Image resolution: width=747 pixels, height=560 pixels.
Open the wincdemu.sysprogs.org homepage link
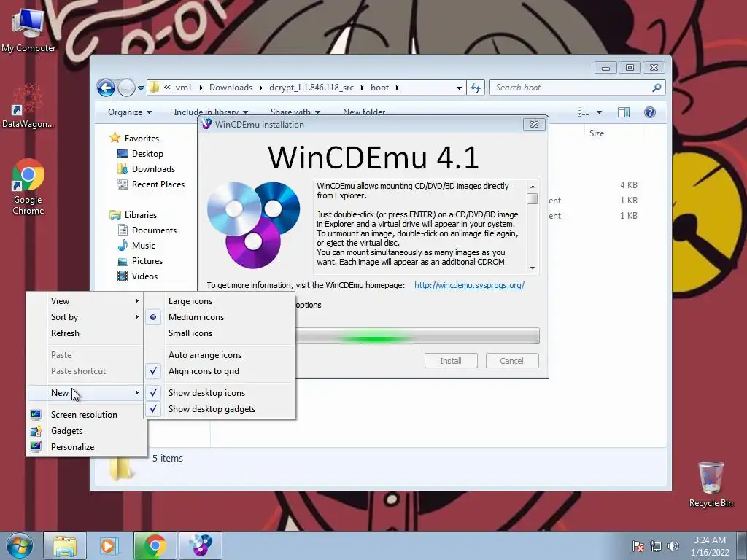tap(469, 285)
